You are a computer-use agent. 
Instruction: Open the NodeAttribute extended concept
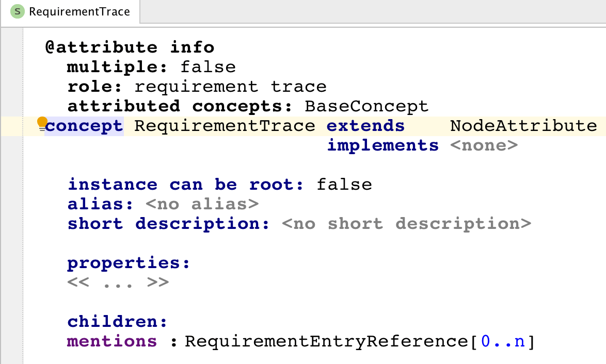523,126
